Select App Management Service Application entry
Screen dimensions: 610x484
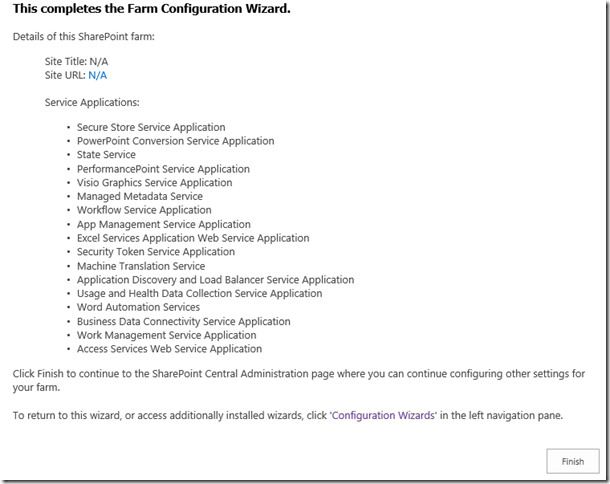tap(164, 225)
